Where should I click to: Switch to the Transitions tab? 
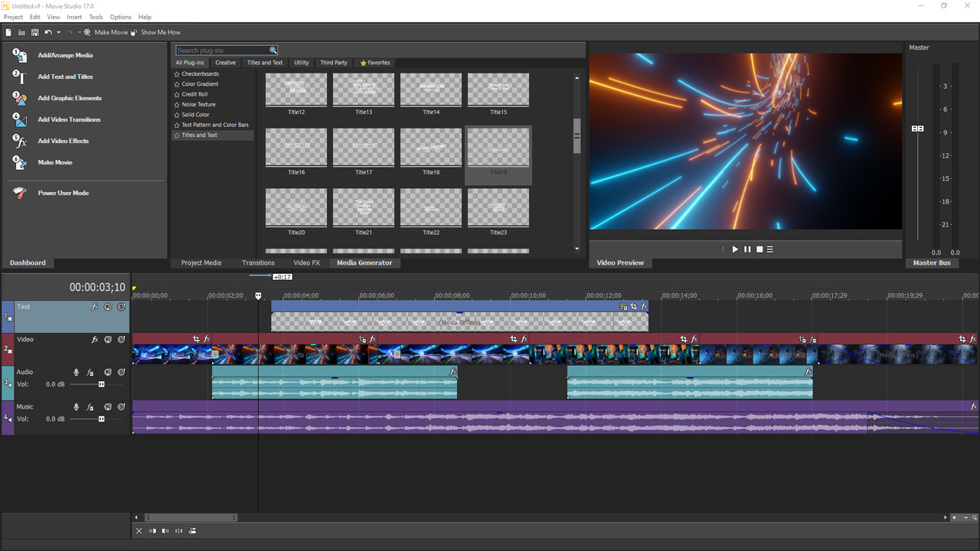pyautogui.click(x=258, y=262)
